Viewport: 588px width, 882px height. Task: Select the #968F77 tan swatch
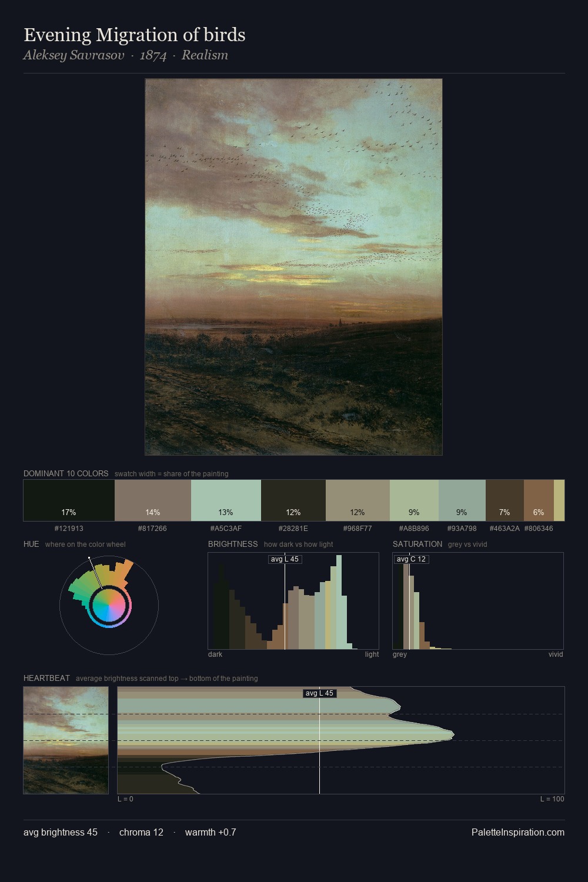pos(358,500)
